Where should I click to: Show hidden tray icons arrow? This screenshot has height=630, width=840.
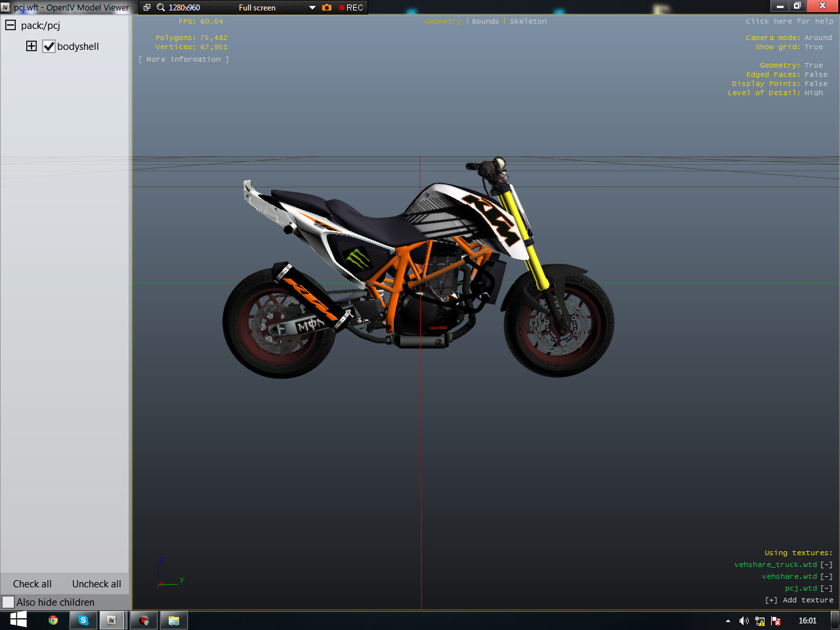728,621
